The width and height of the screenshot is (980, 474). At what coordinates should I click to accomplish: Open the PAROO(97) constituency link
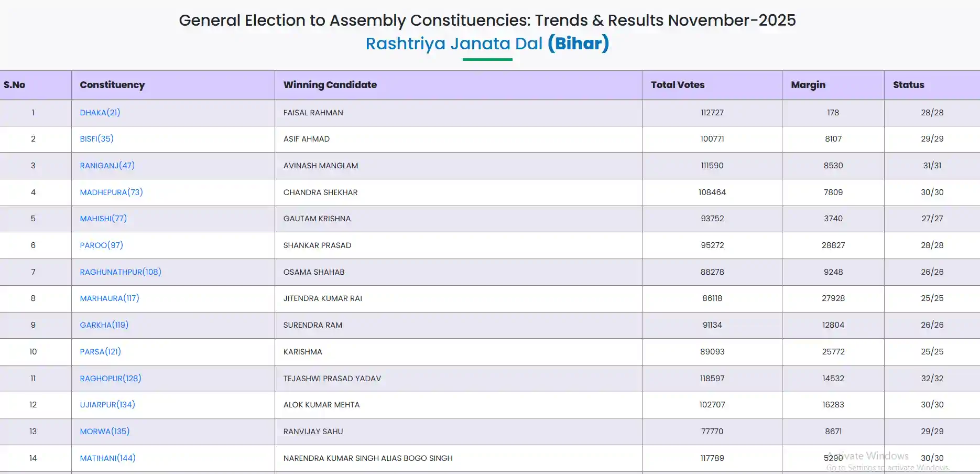(102, 245)
